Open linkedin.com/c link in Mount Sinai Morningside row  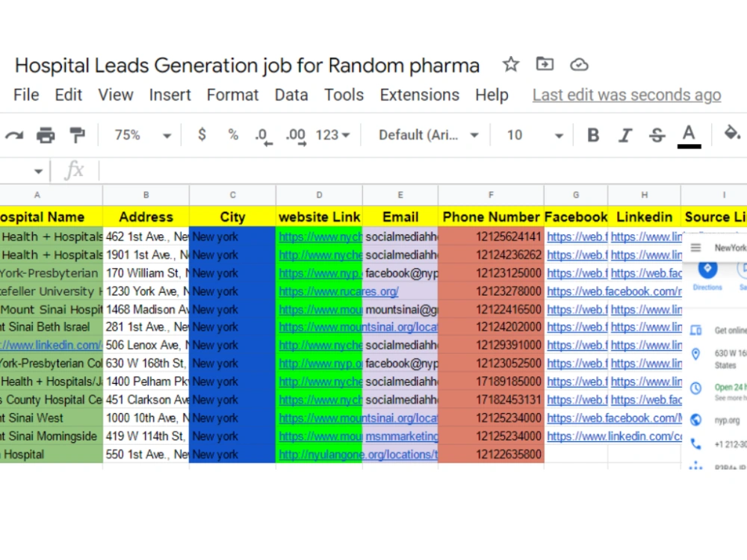click(x=615, y=436)
